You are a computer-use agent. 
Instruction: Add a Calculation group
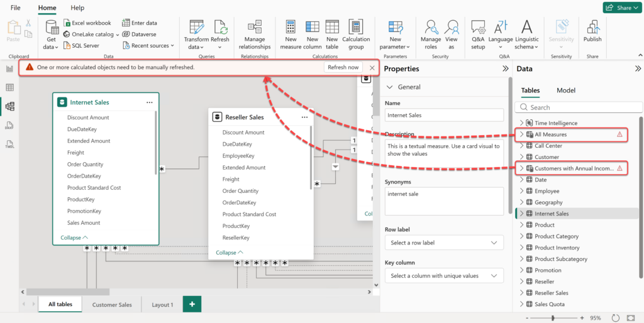[x=356, y=35]
